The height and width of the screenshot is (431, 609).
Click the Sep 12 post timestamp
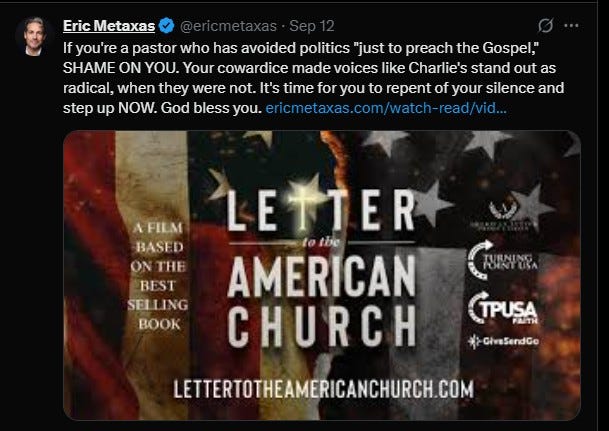tap(312, 26)
